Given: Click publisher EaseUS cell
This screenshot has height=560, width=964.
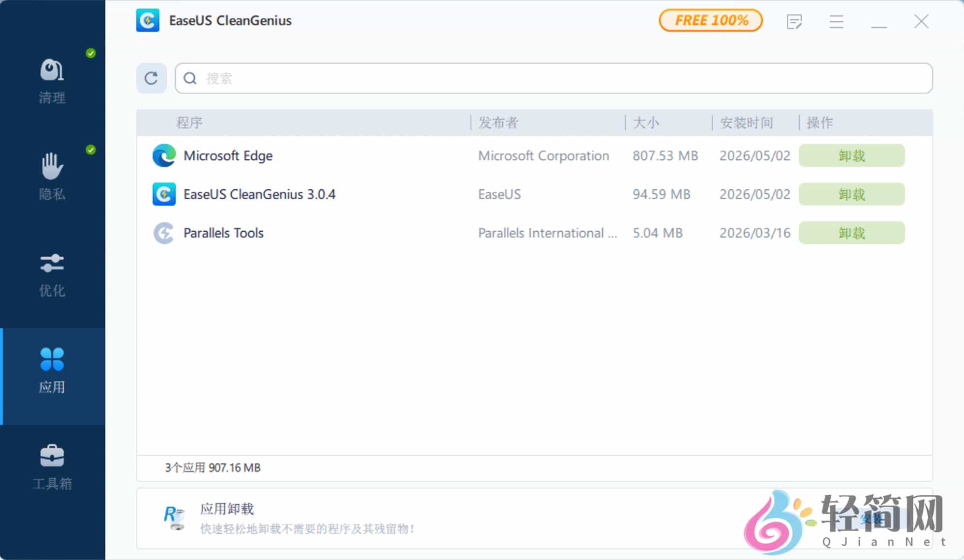Looking at the screenshot, I should (499, 194).
